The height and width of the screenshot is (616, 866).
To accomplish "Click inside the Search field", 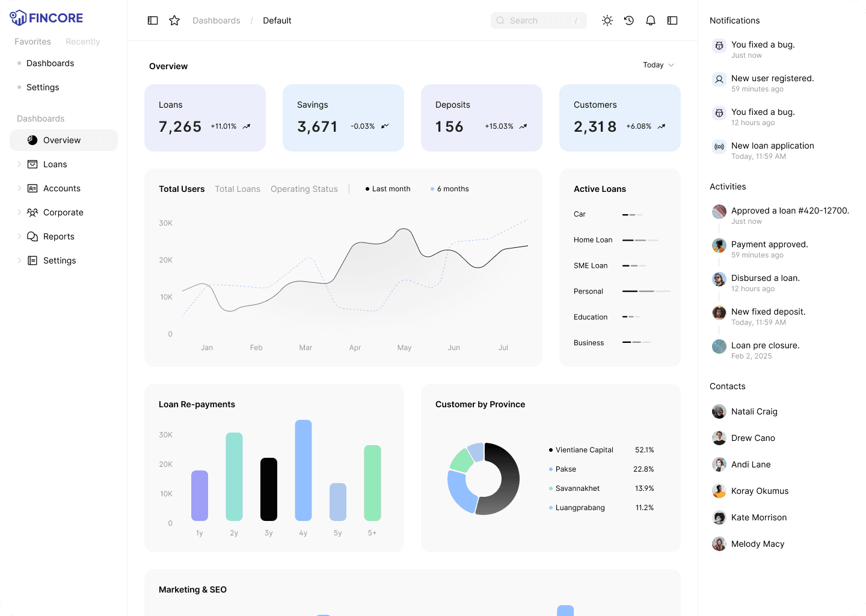I will coord(538,20).
